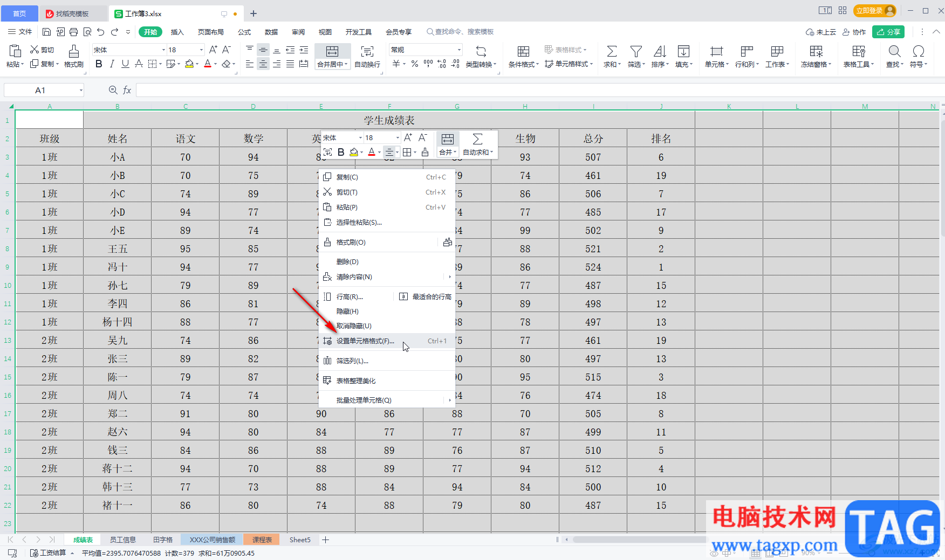
Task: Undo the last action
Action: [101, 32]
